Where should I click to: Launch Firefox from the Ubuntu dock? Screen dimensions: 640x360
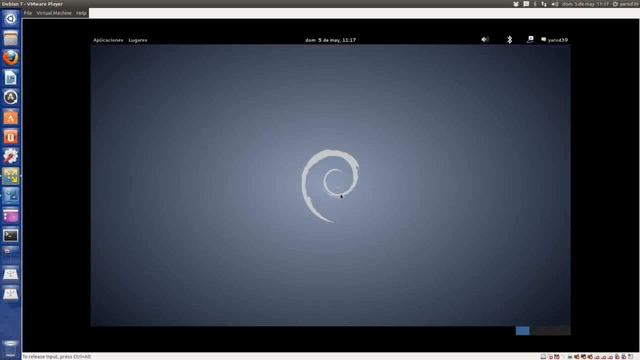pos(11,58)
